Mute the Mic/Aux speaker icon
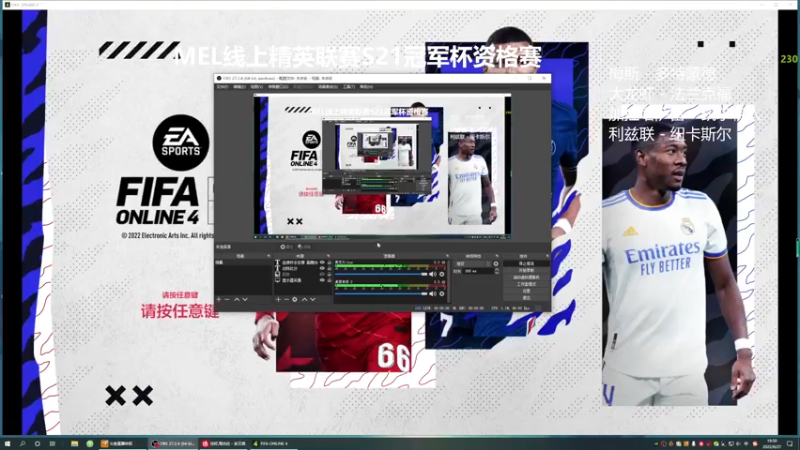 pyautogui.click(x=433, y=274)
